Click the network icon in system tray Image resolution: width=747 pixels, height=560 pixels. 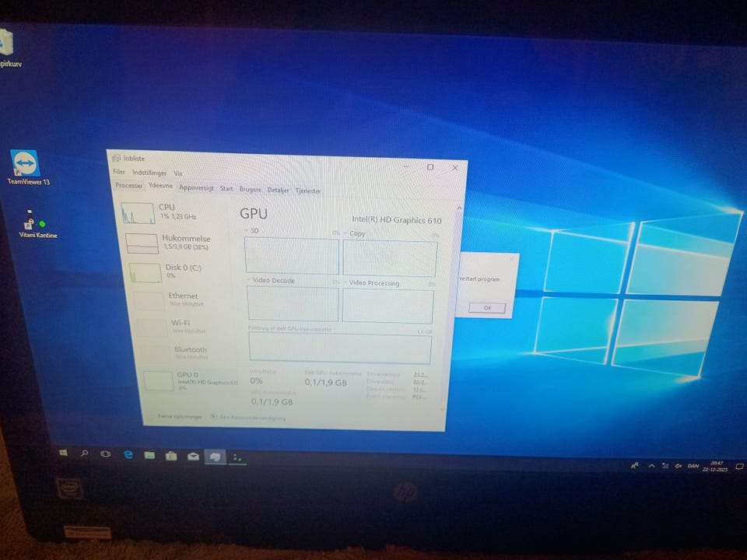pyautogui.click(x=665, y=466)
